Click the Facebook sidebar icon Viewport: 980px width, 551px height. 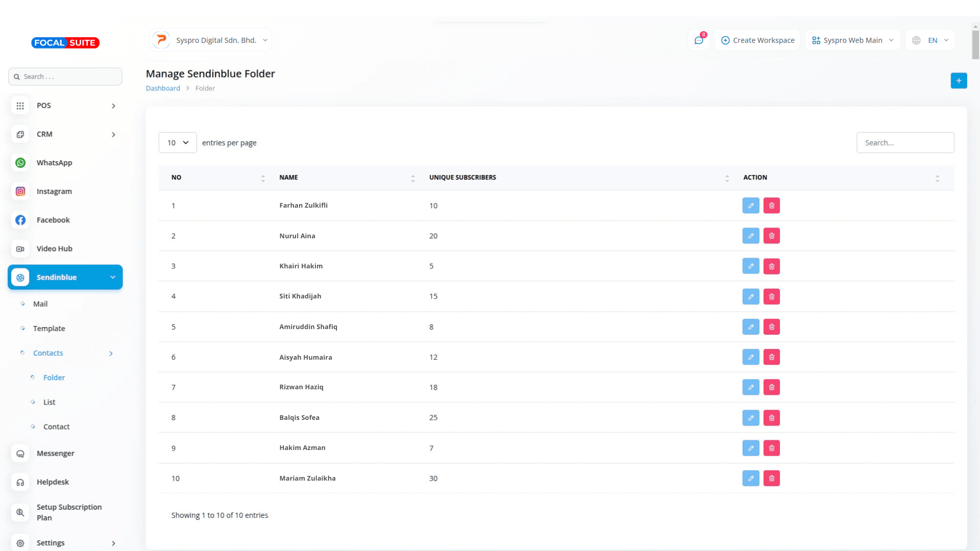click(x=20, y=220)
